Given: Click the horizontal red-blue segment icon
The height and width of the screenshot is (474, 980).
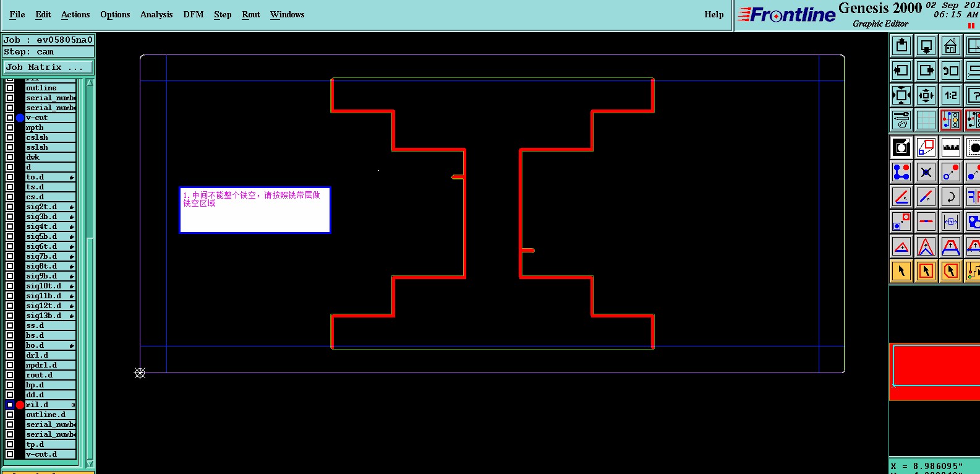Looking at the screenshot, I should [926, 221].
